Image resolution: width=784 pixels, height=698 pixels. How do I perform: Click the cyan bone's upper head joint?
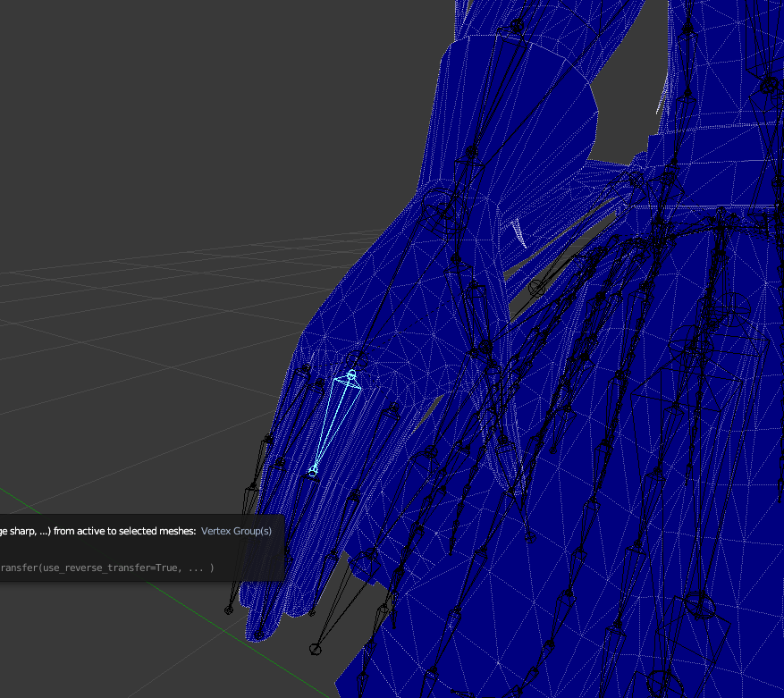pyautogui.click(x=351, y=374)
